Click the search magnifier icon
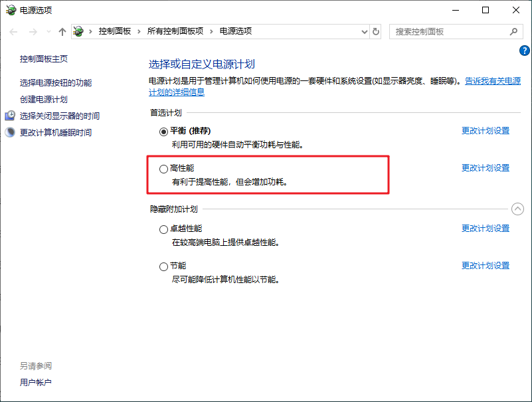This screenshot has height=402, width=532. pyautogui.click(x=513, y=31)
